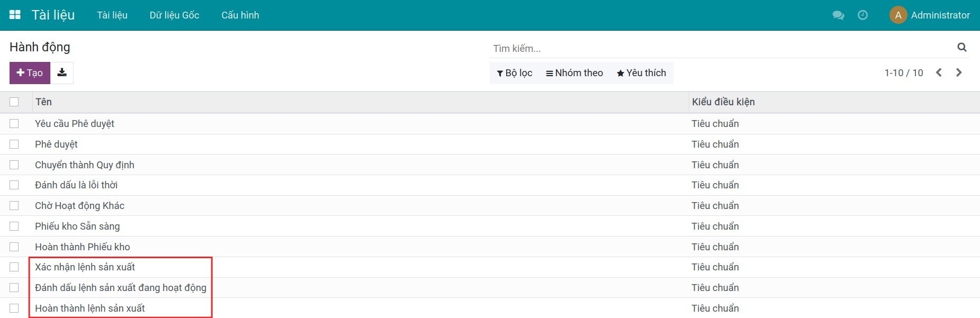
Task: Open the Cấu hình menu
Action: (x=240, y=15)
